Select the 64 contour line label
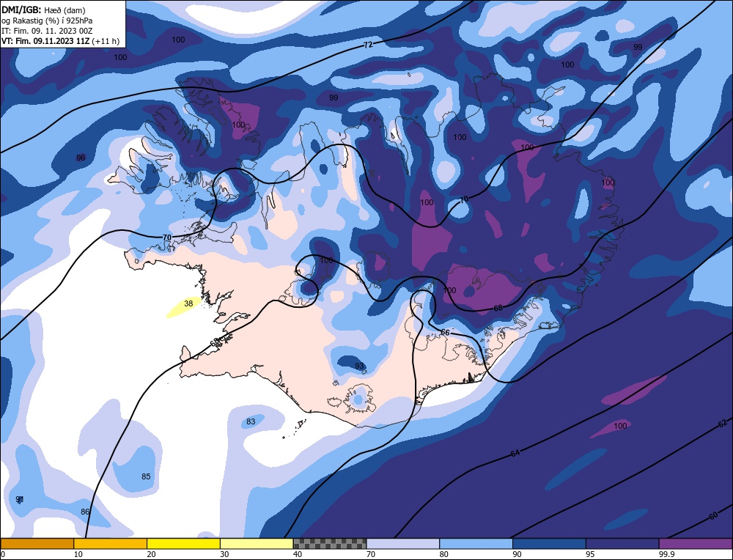 [x=515, y=453]
